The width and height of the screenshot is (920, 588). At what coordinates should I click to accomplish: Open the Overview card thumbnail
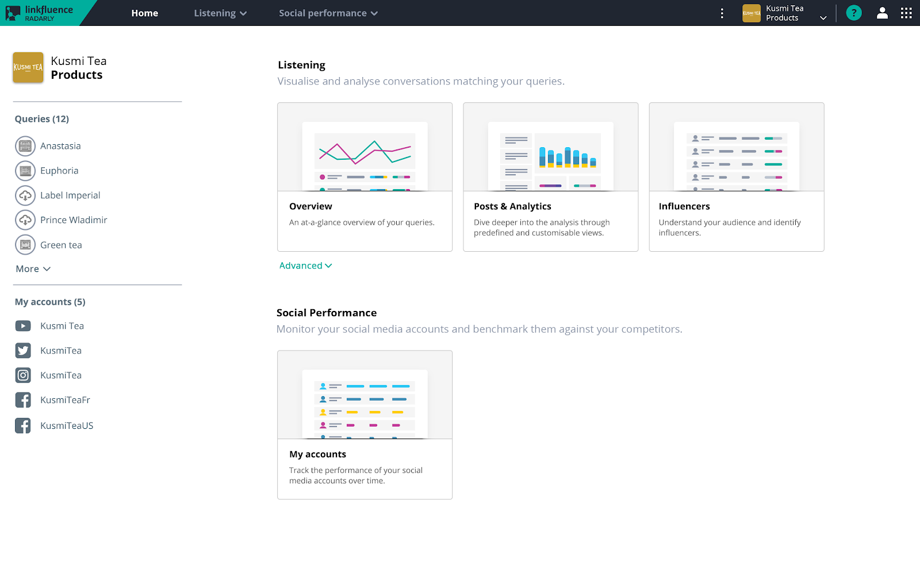(x=365, y=147)
